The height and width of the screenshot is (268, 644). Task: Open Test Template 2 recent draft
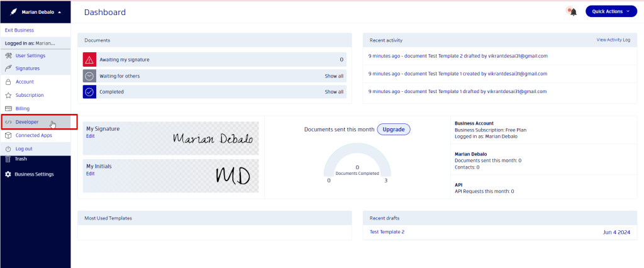tap(387, 232)
